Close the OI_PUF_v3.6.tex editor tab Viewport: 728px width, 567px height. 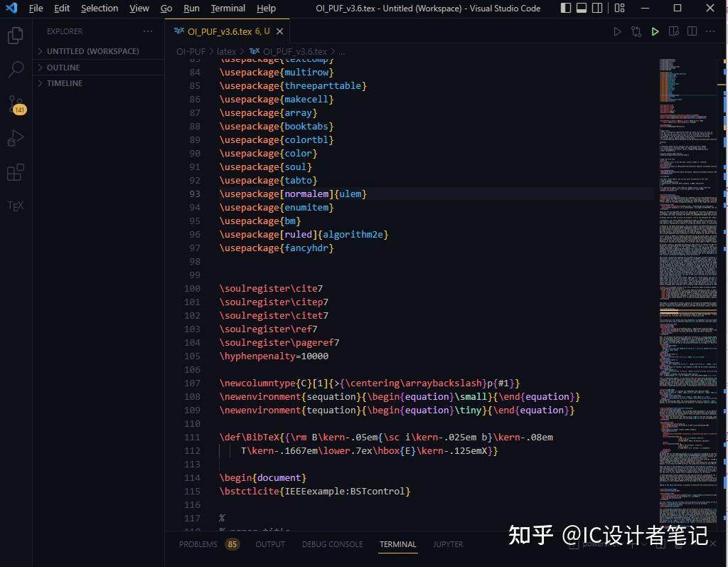[279, 31]
